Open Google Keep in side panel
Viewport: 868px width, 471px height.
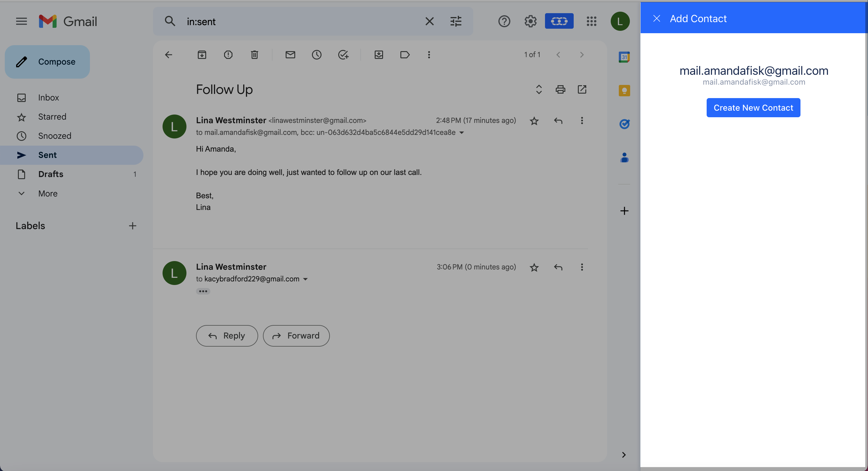[624, 90]
